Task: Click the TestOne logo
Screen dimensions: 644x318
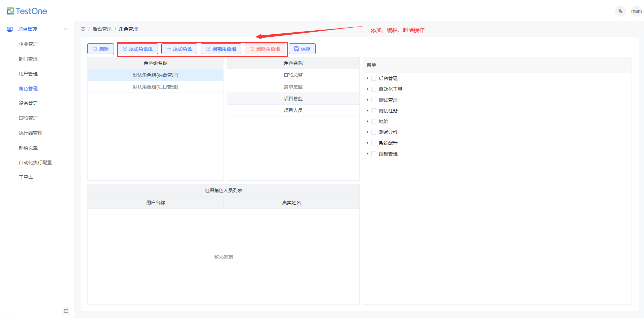Action: pos(27,11)
